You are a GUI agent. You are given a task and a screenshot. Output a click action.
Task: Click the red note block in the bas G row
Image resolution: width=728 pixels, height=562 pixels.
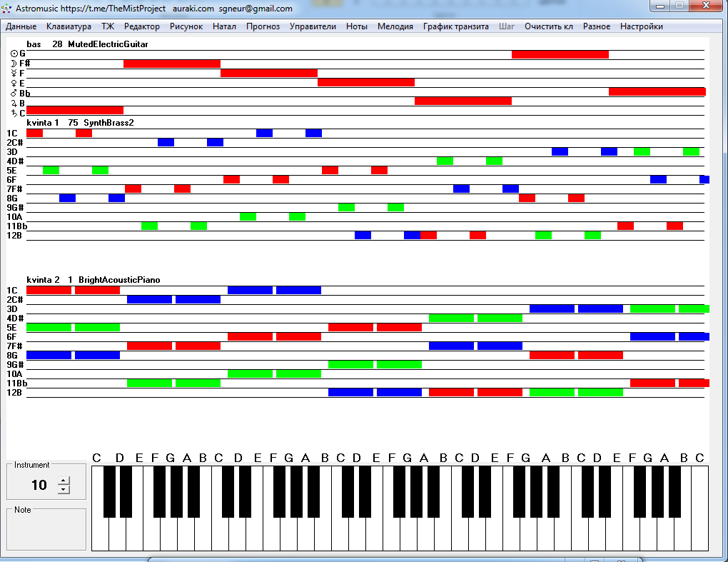coord(560,54)
